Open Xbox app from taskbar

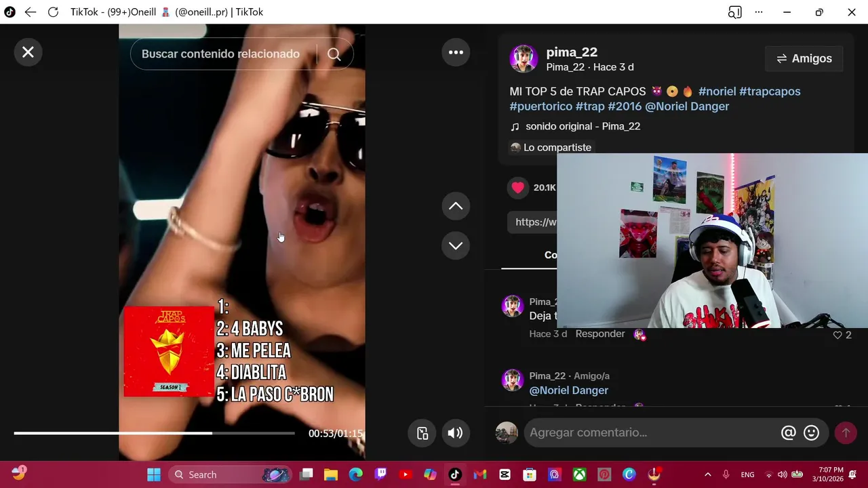click(579, 474)
